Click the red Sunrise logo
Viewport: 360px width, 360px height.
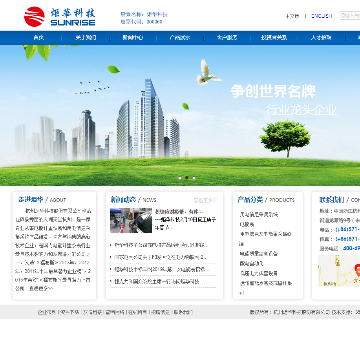click(x=34, y=17)
